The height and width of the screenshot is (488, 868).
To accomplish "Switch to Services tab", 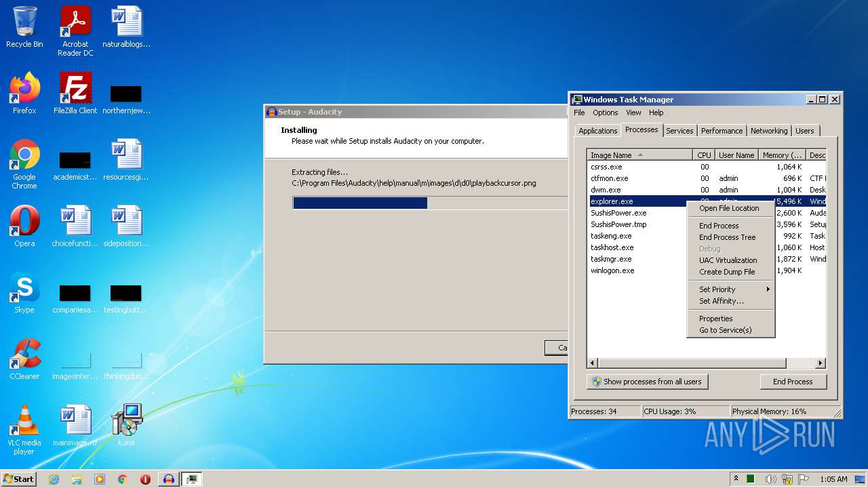I will click(679, 131).
